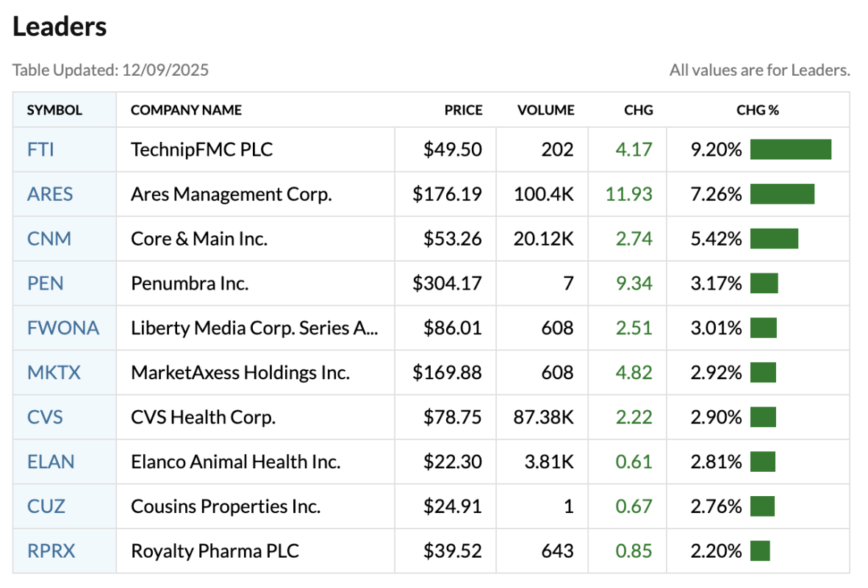Open the FWONA symbol link
The image size is (868, 588).
62,328
